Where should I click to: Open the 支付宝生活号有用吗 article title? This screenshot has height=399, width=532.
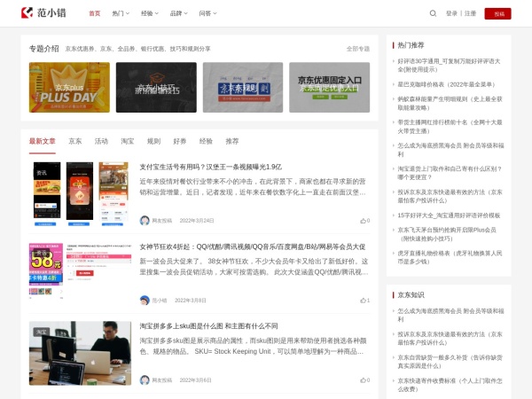211,167
